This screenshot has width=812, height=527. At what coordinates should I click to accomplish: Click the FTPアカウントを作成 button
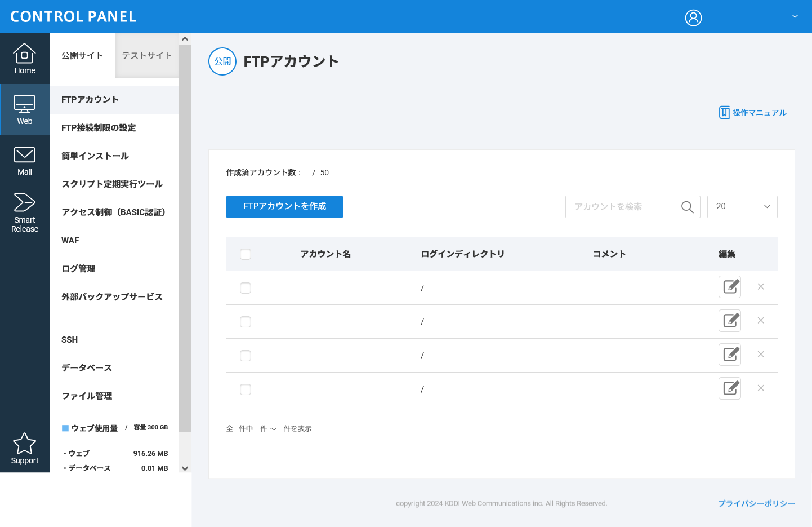(x=284, y=207)
